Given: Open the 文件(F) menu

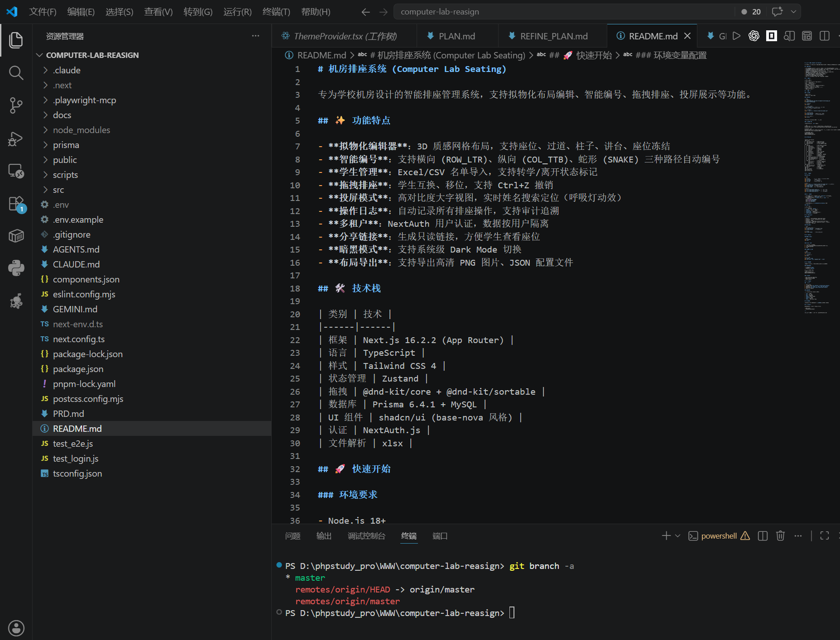Looking at the screenshot, I should pos(43,12).
